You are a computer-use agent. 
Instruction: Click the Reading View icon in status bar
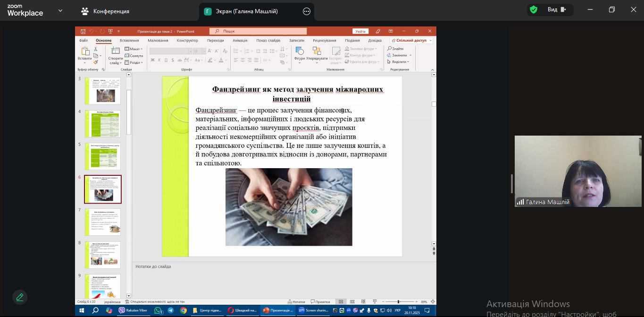point(363,301)
